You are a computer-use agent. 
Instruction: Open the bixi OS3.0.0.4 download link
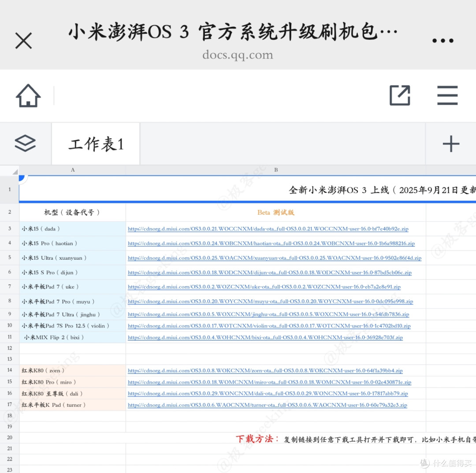(265, 337)
